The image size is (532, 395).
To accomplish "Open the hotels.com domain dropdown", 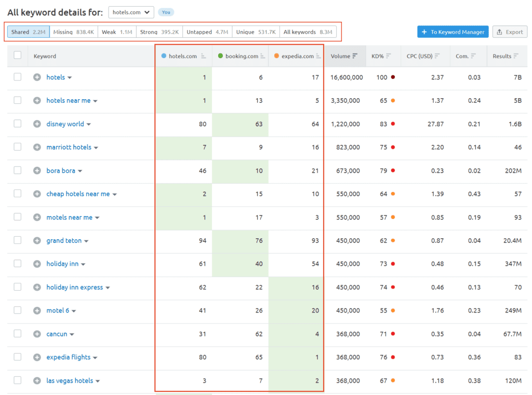I will click(x=131, y=12).
